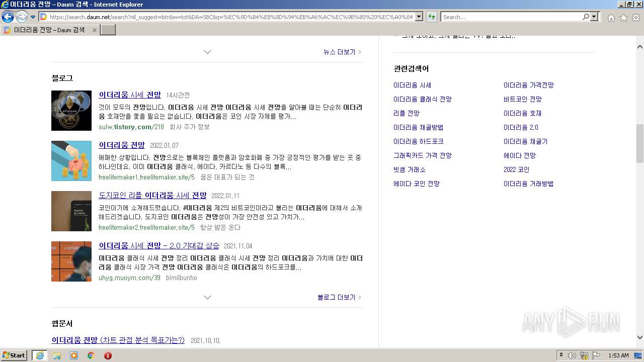The width and height of the screenshot is (644, 362).
Task: Click orange price board thumbnail
Action: 71,261
